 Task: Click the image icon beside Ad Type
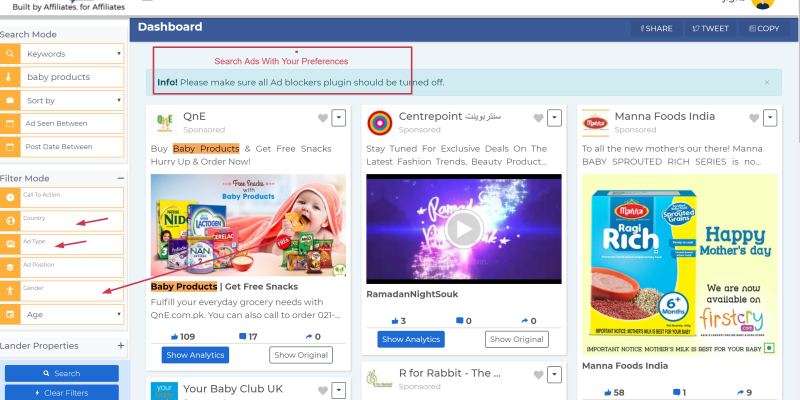click(10, 244)
